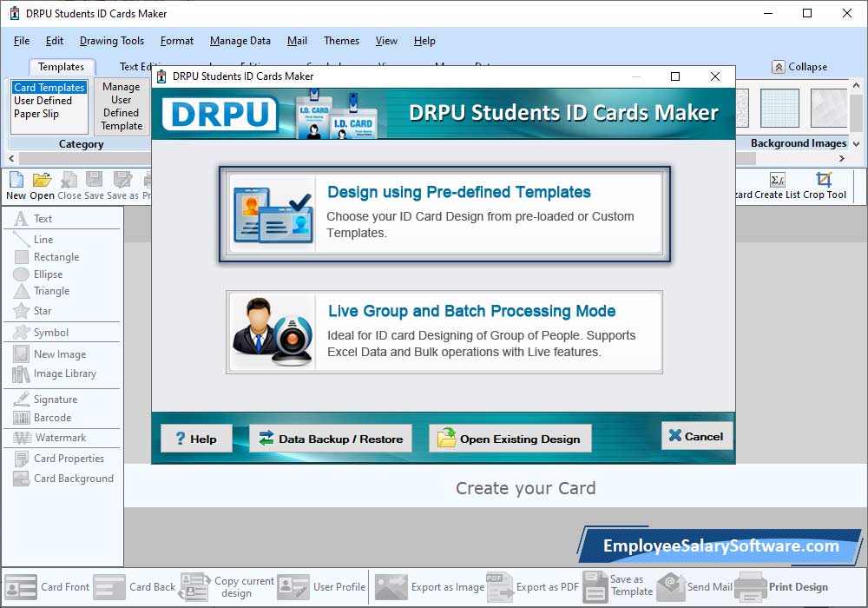The width and height of the screenshot is (868, 608).
Task: Click the dialog Help button
Action: tap(196, 439)
